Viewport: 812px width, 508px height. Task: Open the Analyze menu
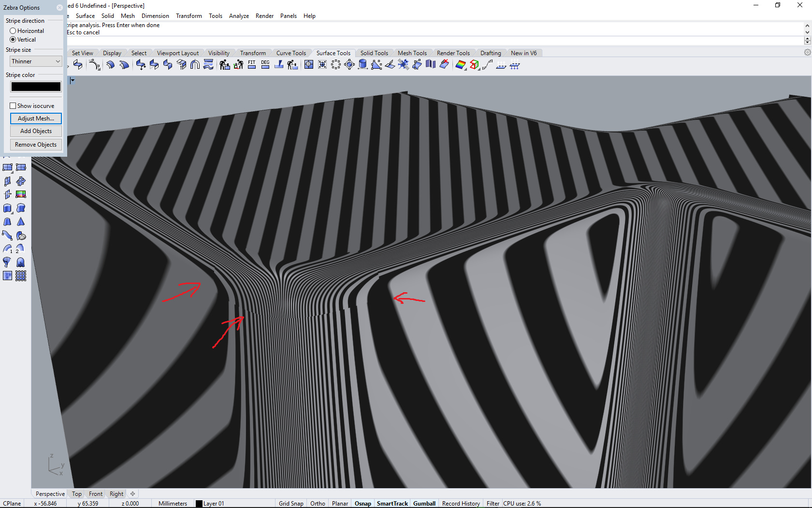pyautogui.click(x=239, y=15)
